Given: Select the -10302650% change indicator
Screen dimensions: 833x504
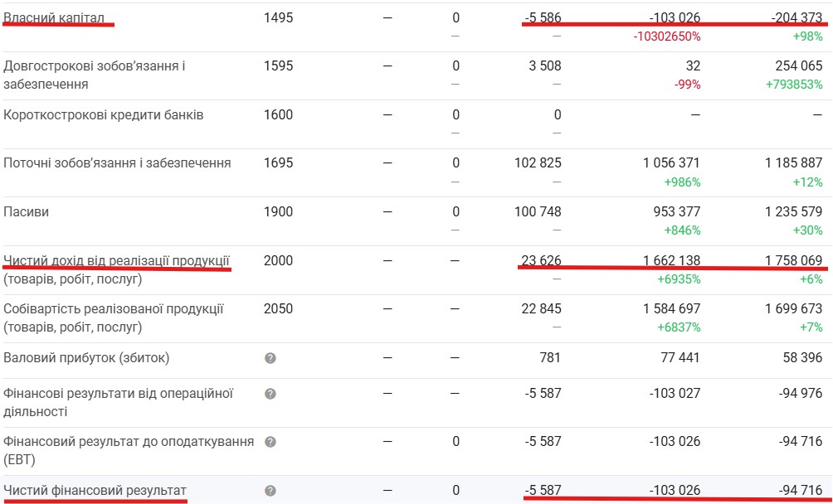Looking at the screenshot, I should click(666, 36).
